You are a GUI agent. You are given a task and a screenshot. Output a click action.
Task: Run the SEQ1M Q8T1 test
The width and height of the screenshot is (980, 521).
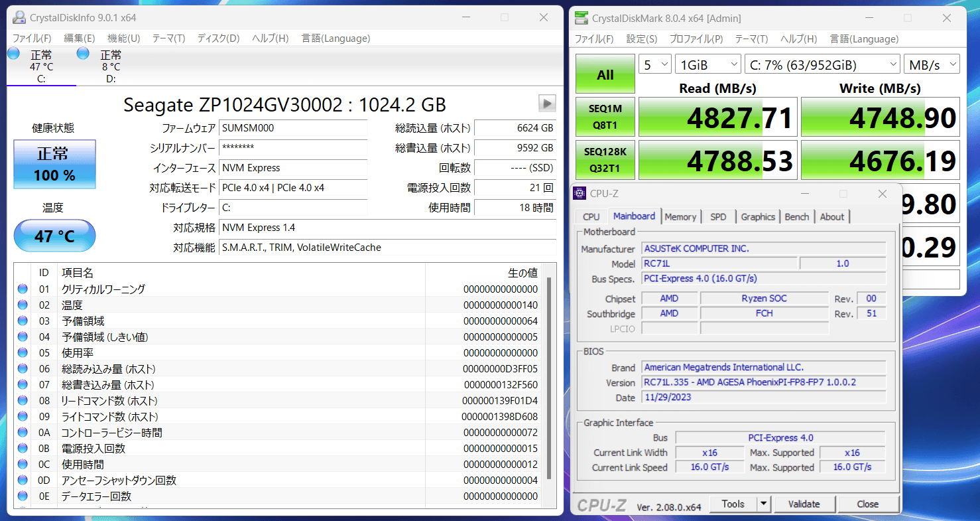point(605,117)
